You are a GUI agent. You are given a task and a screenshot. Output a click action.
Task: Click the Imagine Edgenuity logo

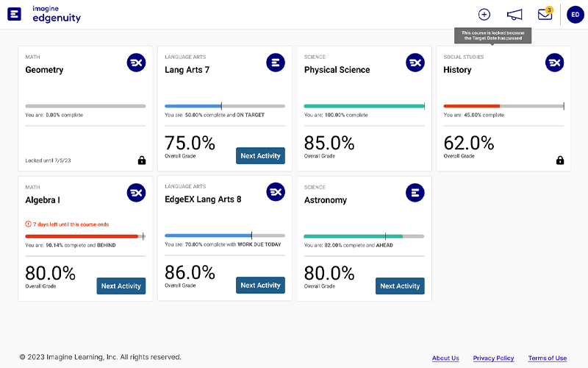tap(45, 14)
